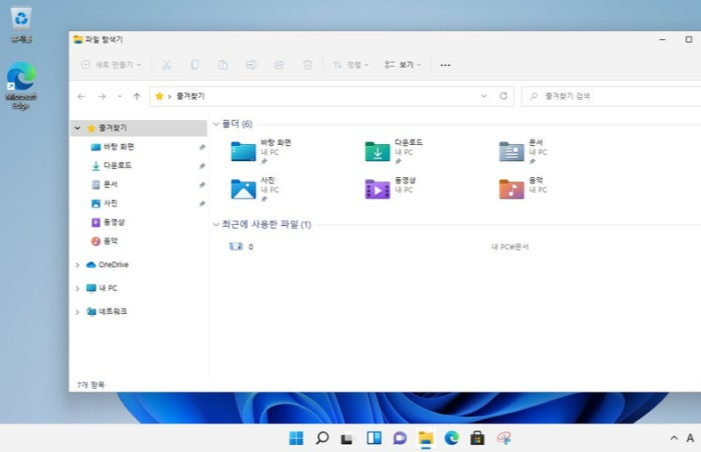
Task: Expand the OneDrive tree node
Action: point(77,265)
